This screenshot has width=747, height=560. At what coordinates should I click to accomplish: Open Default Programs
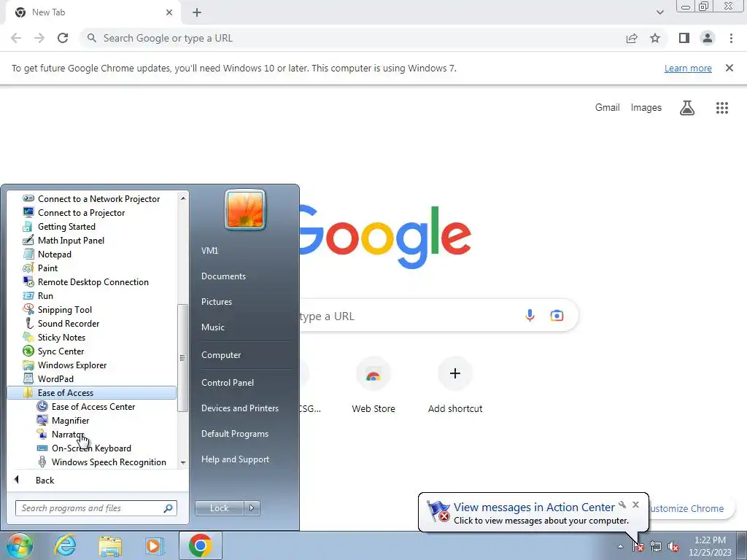click(235, 434)
